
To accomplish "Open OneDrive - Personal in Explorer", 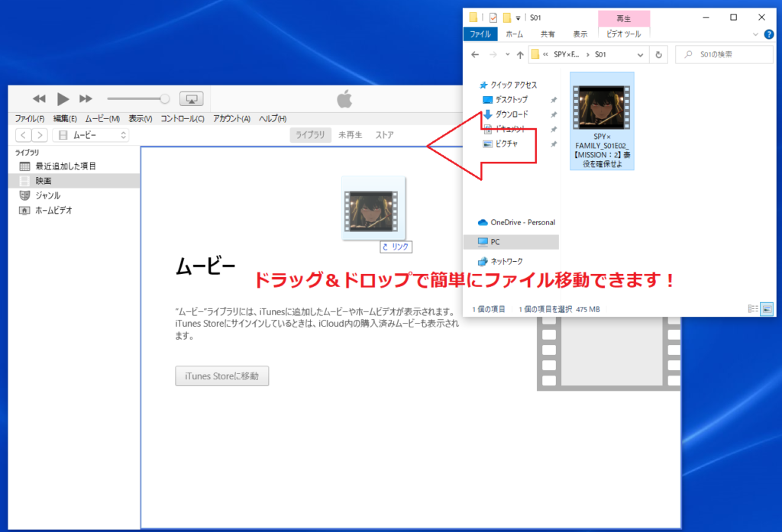I will coord(517,222).
